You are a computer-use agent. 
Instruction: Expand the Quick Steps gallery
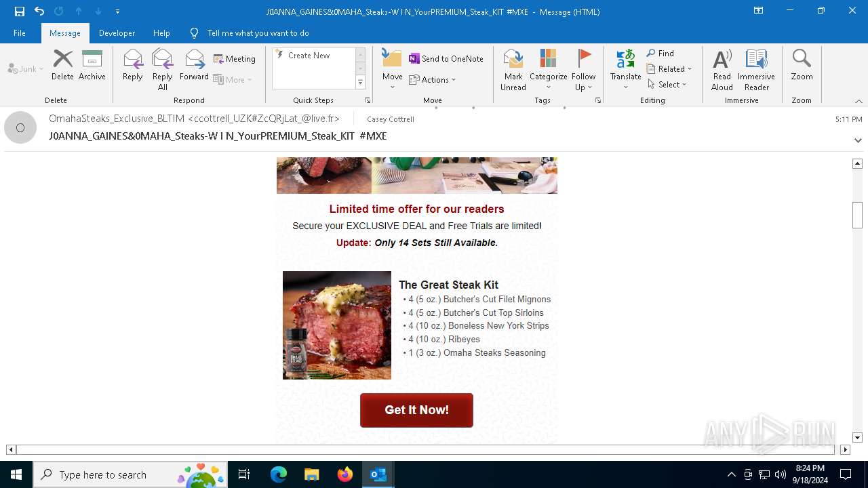[360, 83]
